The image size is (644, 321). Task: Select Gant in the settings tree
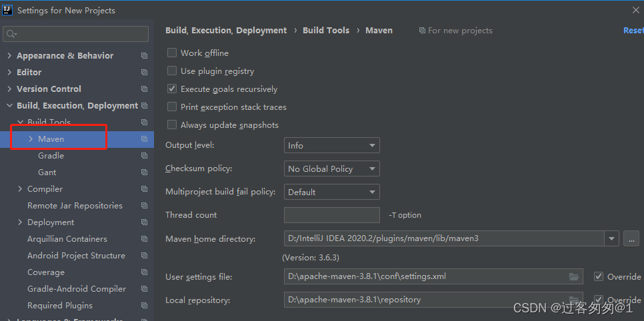[x=47, y=172]
